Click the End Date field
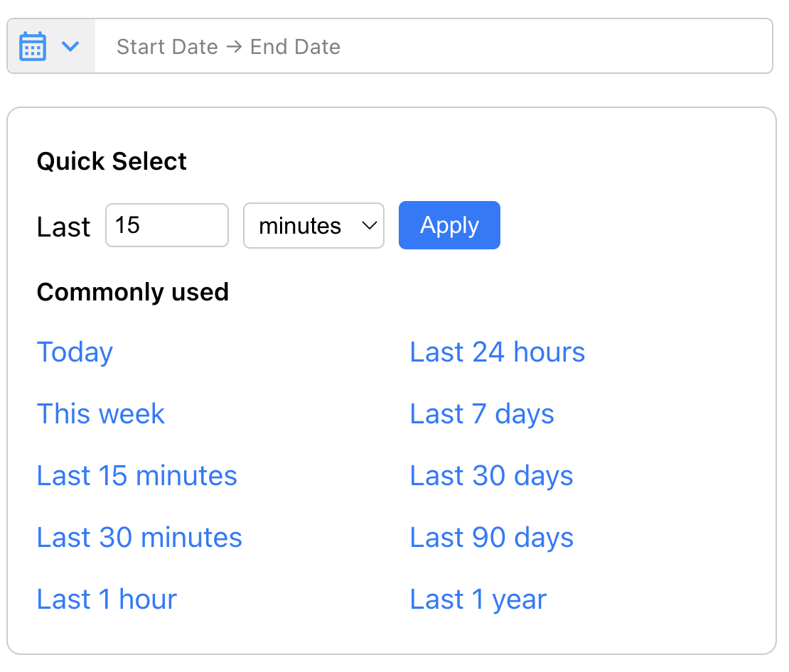Viewport: 789px width, 672px height. (295, 47)
